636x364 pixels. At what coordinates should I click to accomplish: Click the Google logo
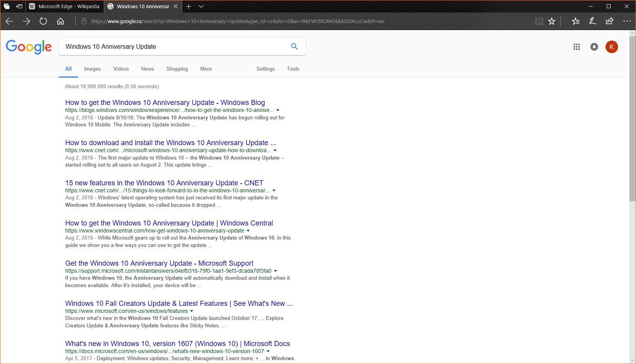[x=29, y=47]
